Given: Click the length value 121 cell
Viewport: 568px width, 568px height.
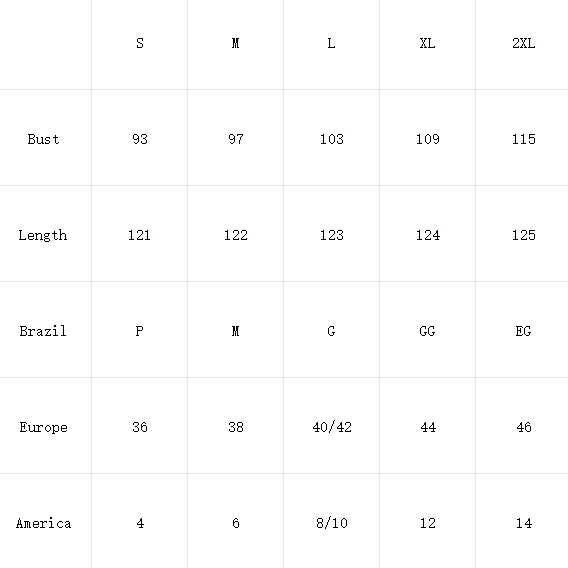Looking at the screenshot, I should point(139,235).
